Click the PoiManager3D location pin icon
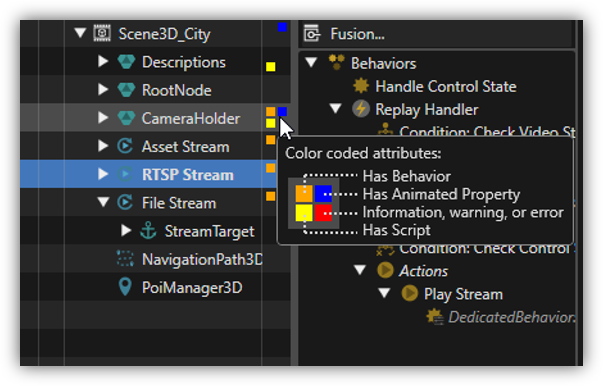This screenshot has height=386, width=603. (125, 287)
